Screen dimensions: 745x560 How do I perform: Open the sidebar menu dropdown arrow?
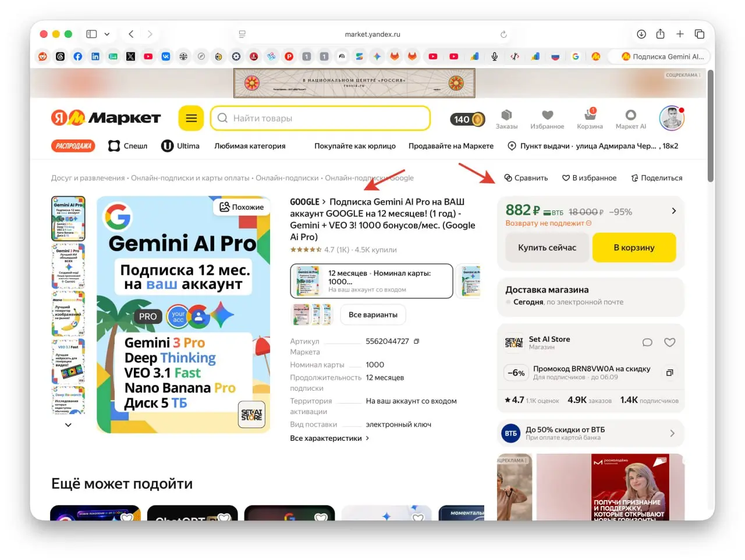(107, 34)
